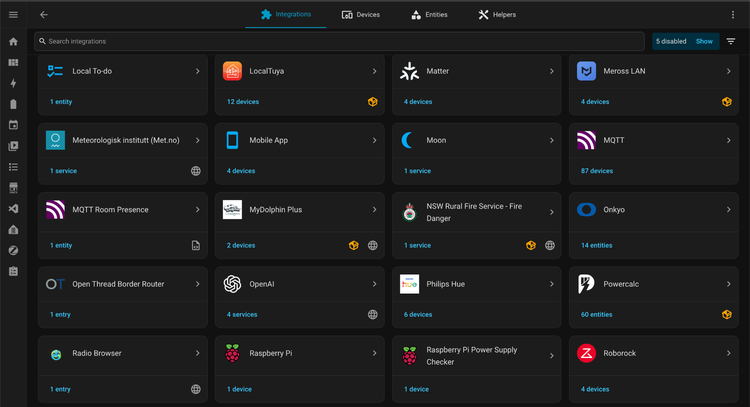Open 60 entities link under Powercalc

[596, 315]
